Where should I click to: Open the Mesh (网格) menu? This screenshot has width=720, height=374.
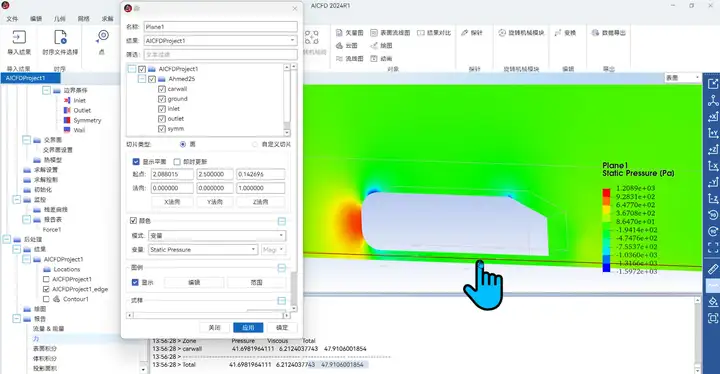(84, 19)
